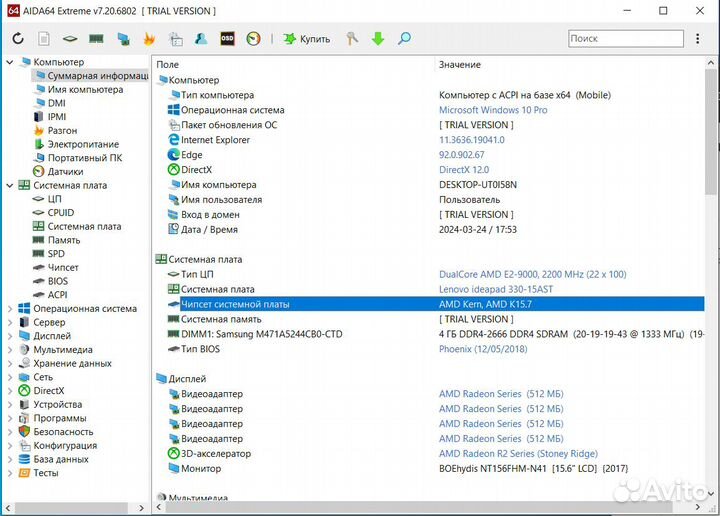The width and height of the screenshot is (720, 516).
Task: Click the Значение column header
Action: pos(460,65)
